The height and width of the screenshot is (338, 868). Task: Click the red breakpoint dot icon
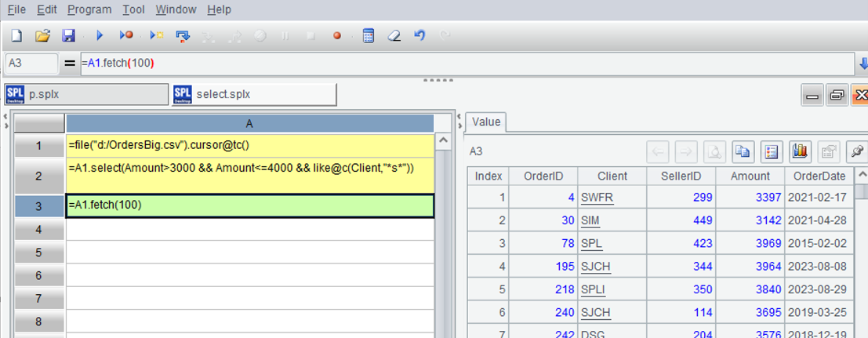337,36
